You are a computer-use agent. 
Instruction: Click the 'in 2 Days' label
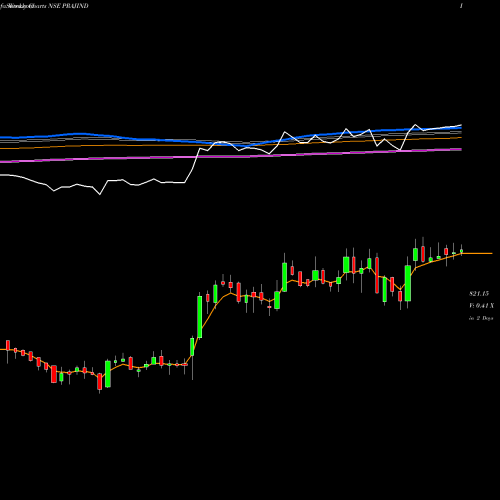tap(481, 318)
